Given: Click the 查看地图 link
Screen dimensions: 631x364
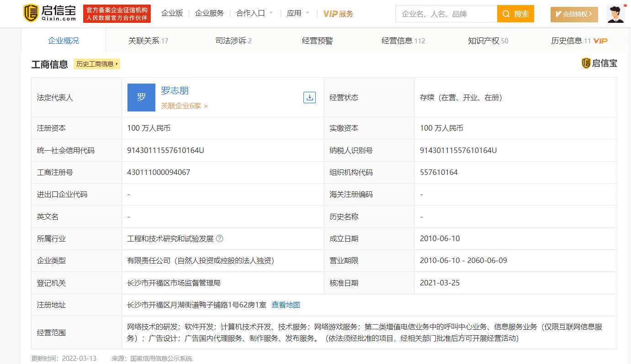Looking at the screenshot, I should [286, 305].
